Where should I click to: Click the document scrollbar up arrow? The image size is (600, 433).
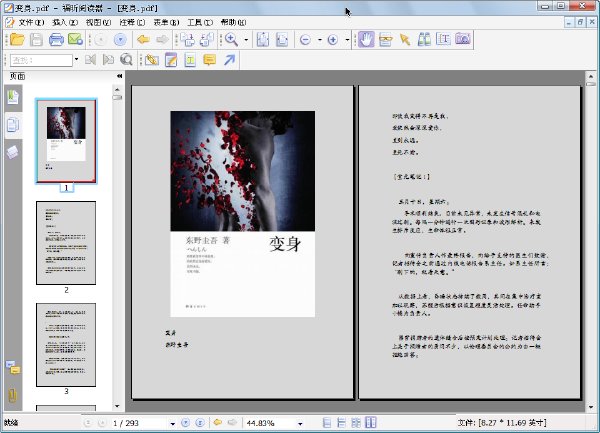(x=591, y=76)
